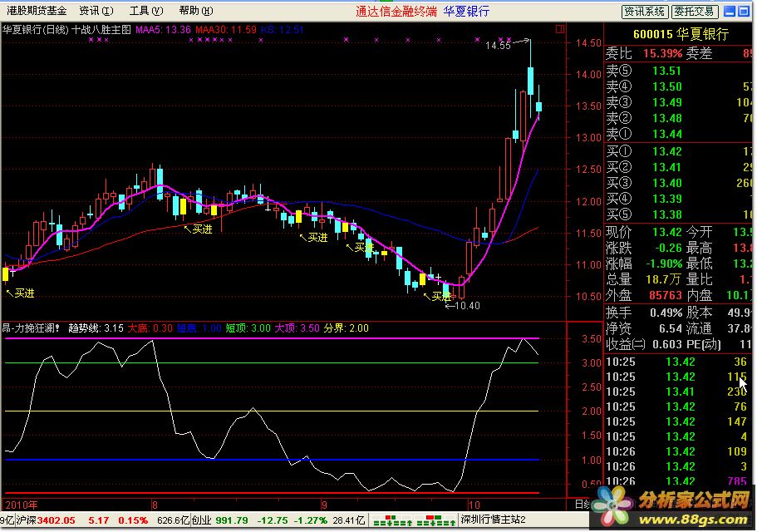757x532 pixels.
Task: Click the 十战八胜主图 indicator name
Action: coord(101,29)
